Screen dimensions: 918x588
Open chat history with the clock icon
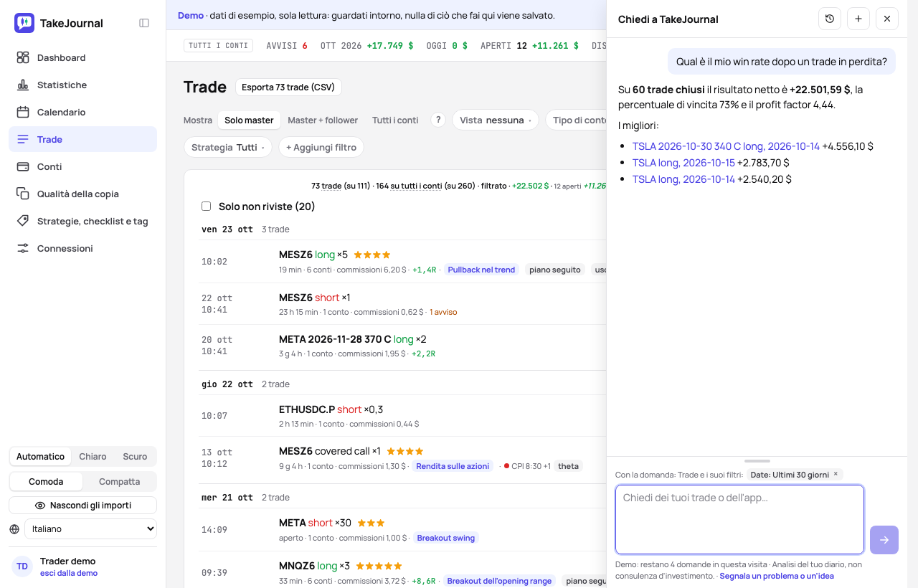pyautogui.click(x=830, y=19)
